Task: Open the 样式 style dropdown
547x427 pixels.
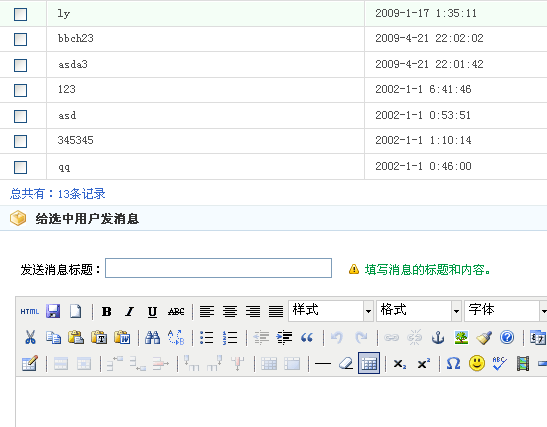Action: point(331,310)
